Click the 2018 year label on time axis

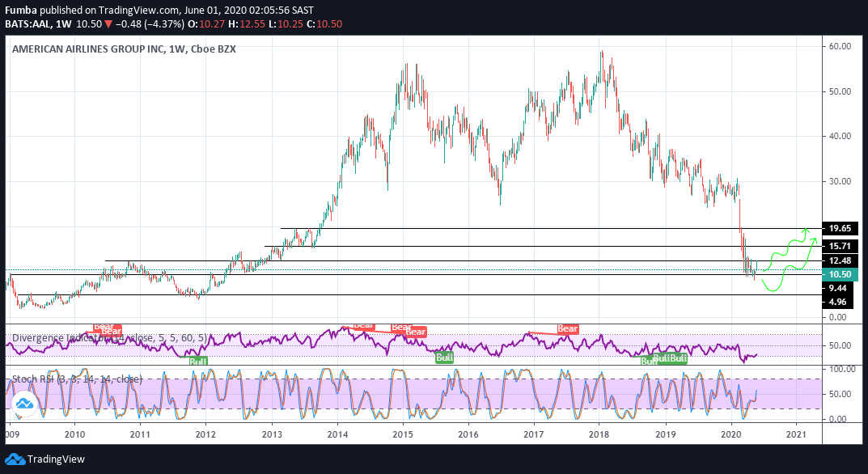599,434
